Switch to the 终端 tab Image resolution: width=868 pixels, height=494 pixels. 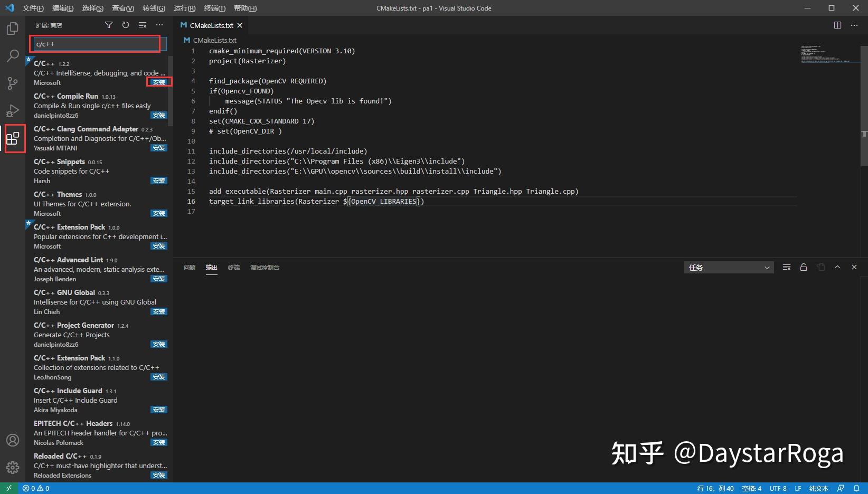click(234, 268)
